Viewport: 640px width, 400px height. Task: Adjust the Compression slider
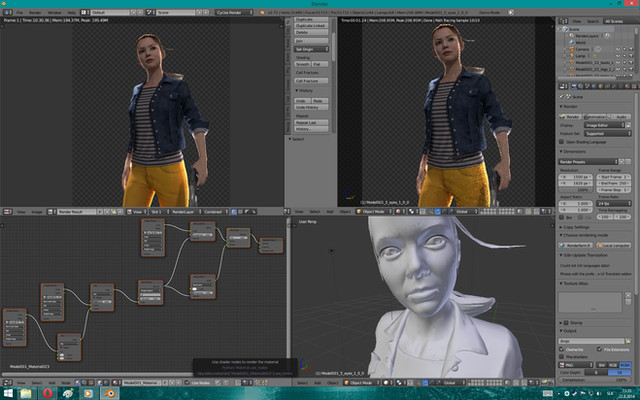pyautogui.click(x=596, y=382)
